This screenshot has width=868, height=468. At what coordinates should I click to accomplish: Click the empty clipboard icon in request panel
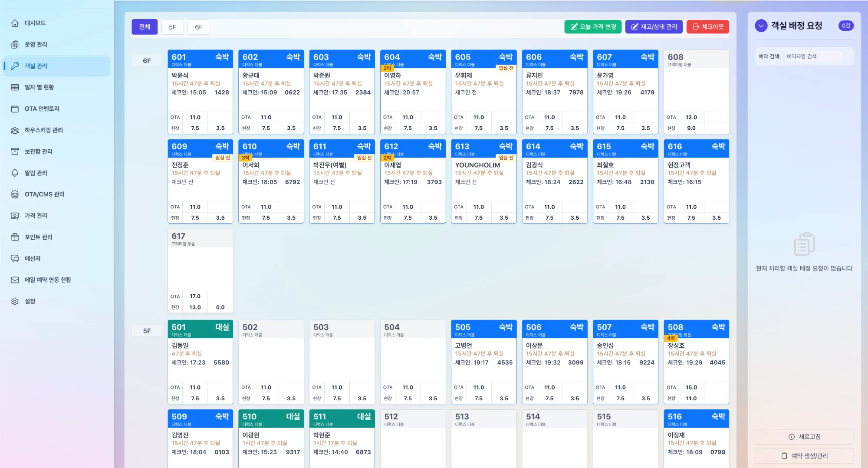click(804, 244)
